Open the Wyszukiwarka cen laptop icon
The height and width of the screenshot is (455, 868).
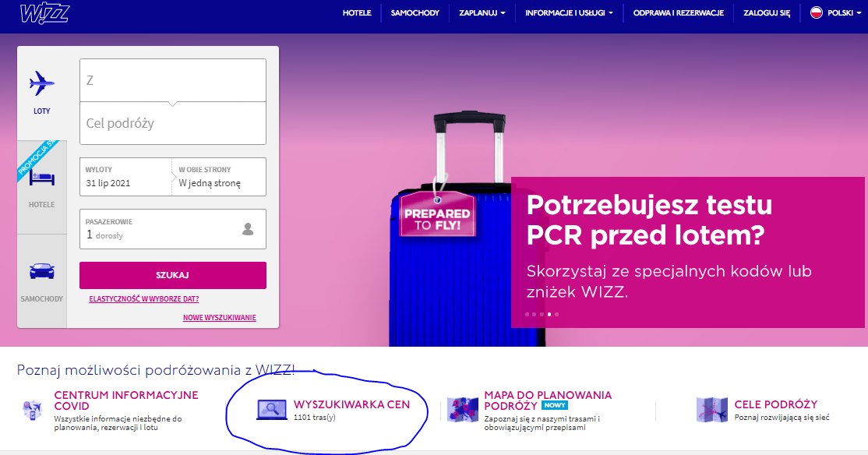pyautogui.click(x=272, y=410)
